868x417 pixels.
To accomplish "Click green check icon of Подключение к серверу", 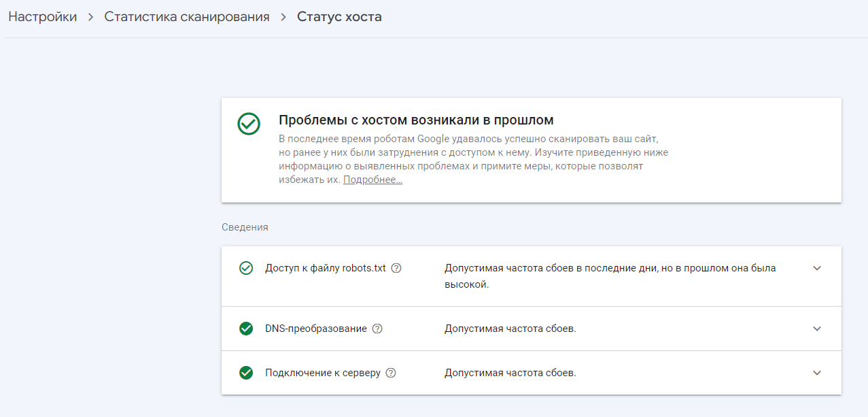I will tap(246, 373).
